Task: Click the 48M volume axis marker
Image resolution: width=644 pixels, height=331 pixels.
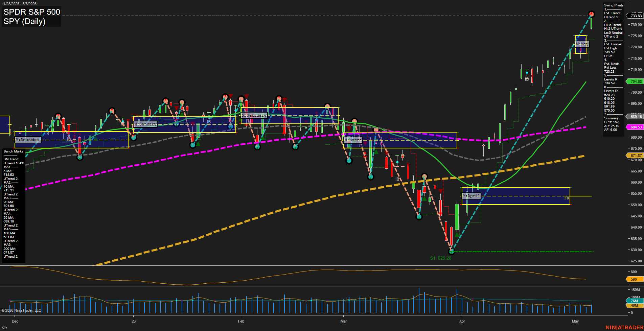Action: pyautogui.click(x=635, y=305)
